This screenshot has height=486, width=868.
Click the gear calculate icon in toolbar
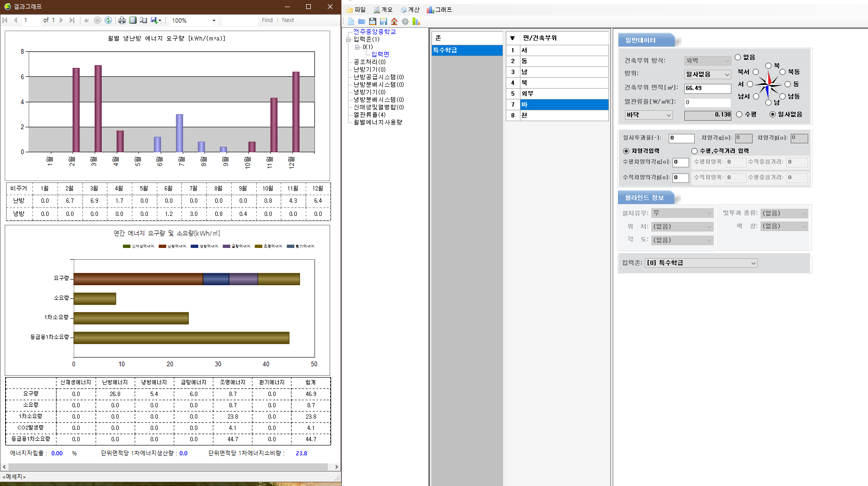pos(405,21)
